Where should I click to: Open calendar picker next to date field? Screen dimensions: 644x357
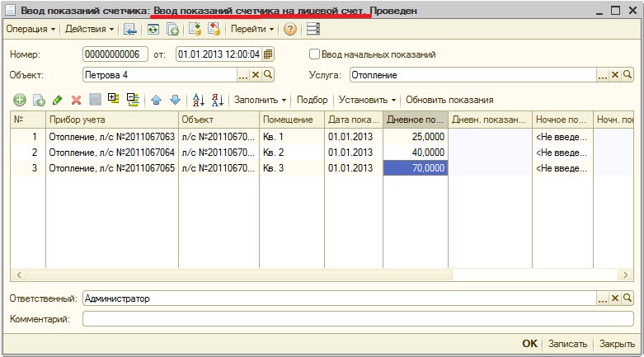268,54
